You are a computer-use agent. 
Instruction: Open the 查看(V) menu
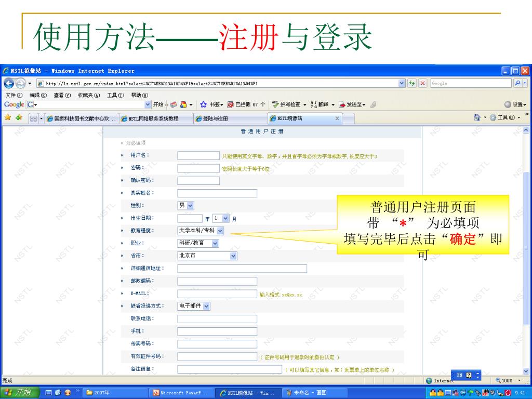pos(62,95)
